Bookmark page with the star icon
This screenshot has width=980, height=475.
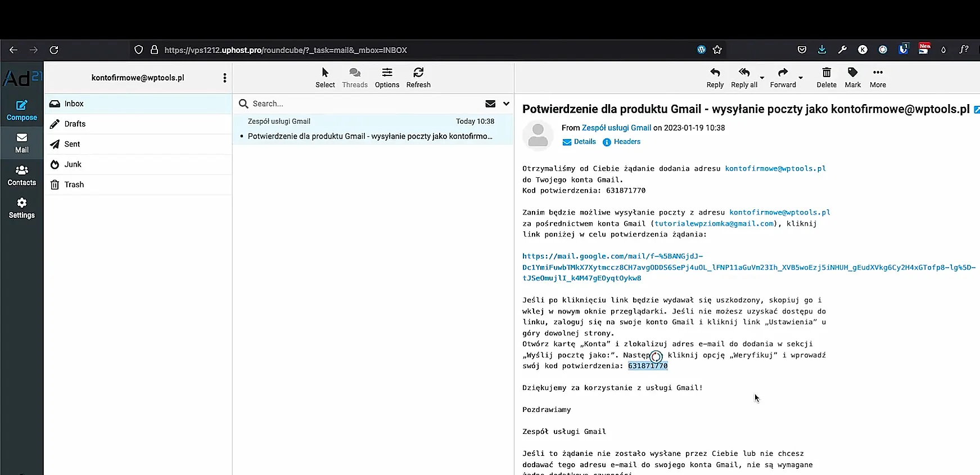pos(717,50)
